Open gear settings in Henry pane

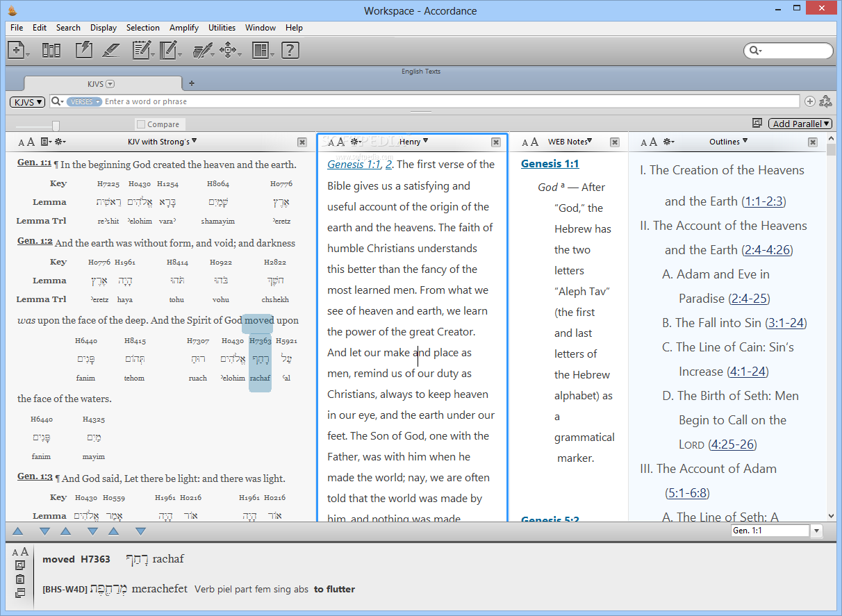(356, 142)
